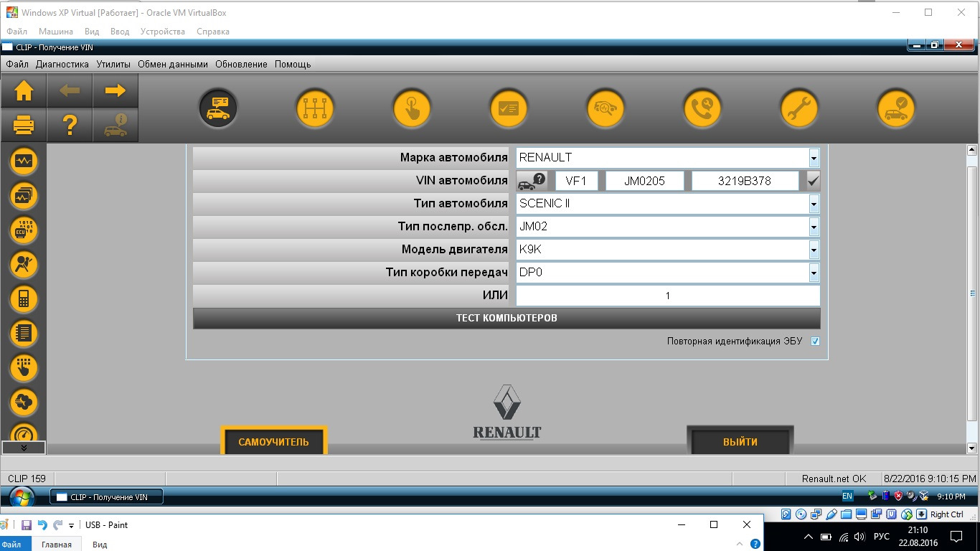Screen dimensions: 980x551
Task: Click the gauge dial sidebar icon
Action: click(24, 433)
